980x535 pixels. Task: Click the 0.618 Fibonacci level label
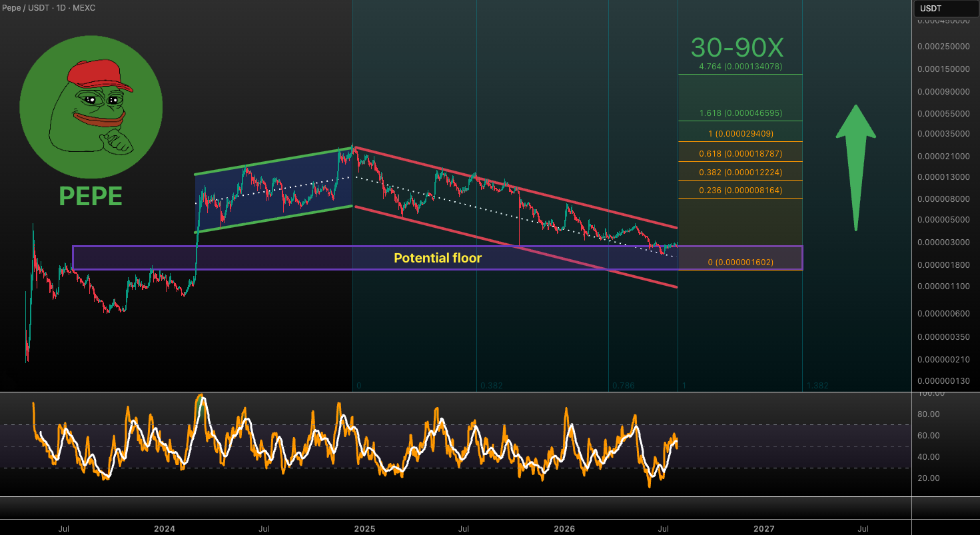point(740,154)
